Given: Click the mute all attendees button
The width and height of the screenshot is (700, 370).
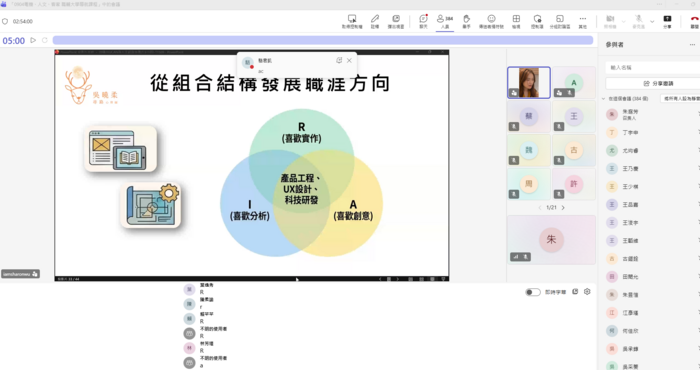Looking at the screenshot, I should tap(680, 99).
